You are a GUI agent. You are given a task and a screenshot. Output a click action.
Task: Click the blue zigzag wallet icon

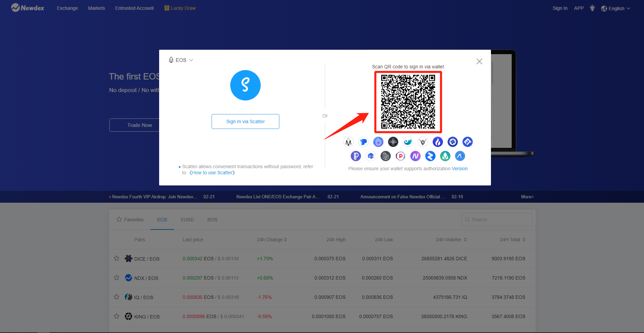tap(430, 156)
